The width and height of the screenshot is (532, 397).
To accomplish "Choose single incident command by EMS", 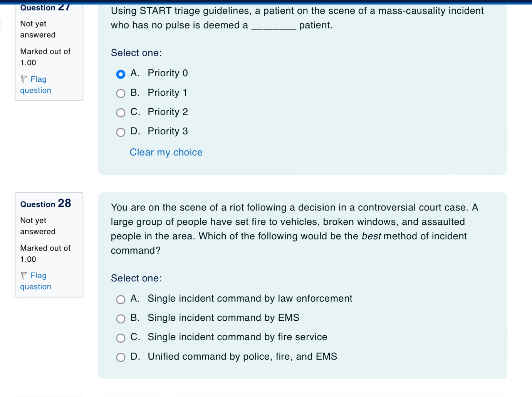I will click(x=121, y=319).
